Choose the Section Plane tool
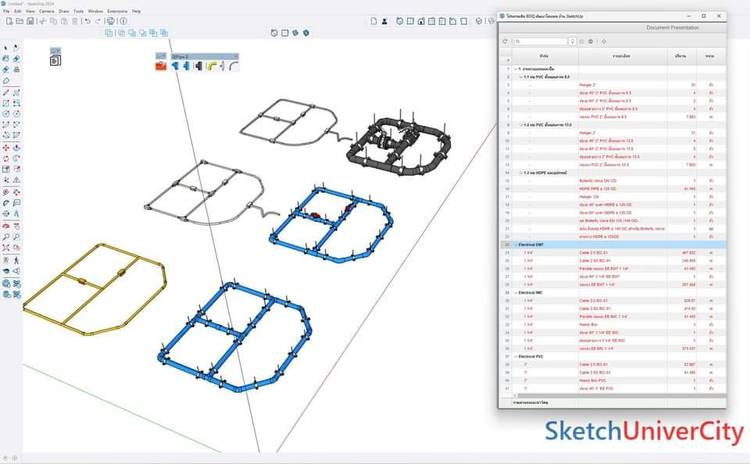The height and width of the screenshot is (464, 750). click(x=17, y=271)
